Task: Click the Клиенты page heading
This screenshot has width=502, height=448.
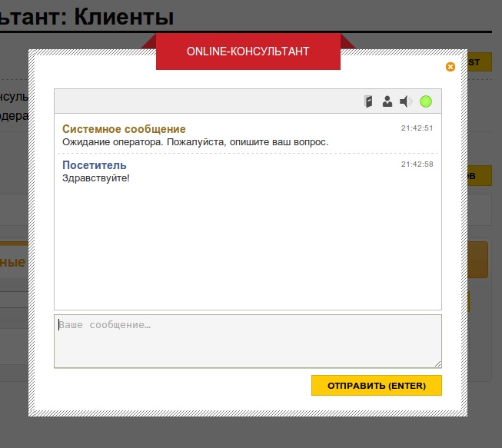Action: click(x=123, y=15)
